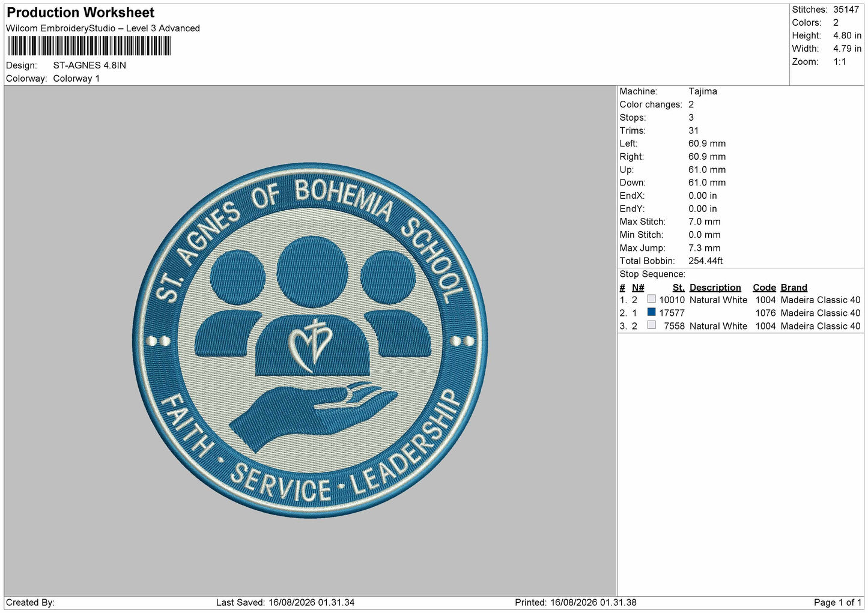Click the Down value "61.0 mm"
Screen dimensions: 868x613
707,183
